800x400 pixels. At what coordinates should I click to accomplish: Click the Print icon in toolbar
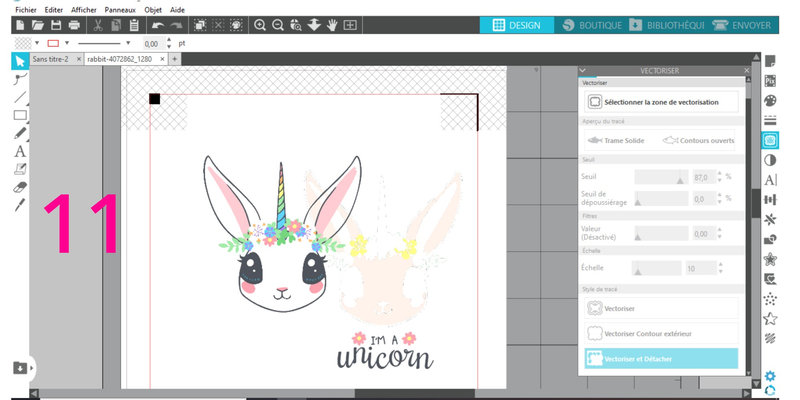(73, 24)
